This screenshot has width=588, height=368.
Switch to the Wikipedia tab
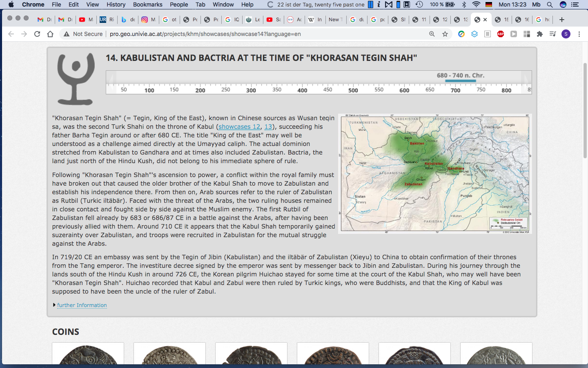pos(315,19)
